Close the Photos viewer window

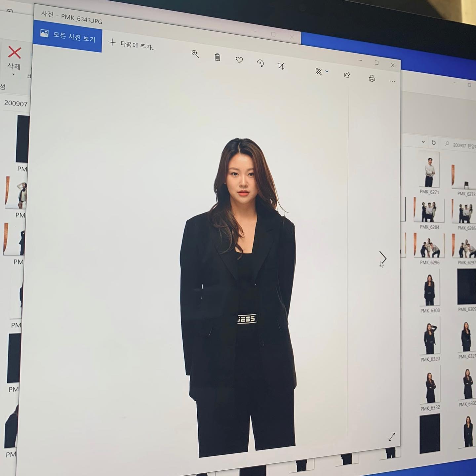coord(393,65)
